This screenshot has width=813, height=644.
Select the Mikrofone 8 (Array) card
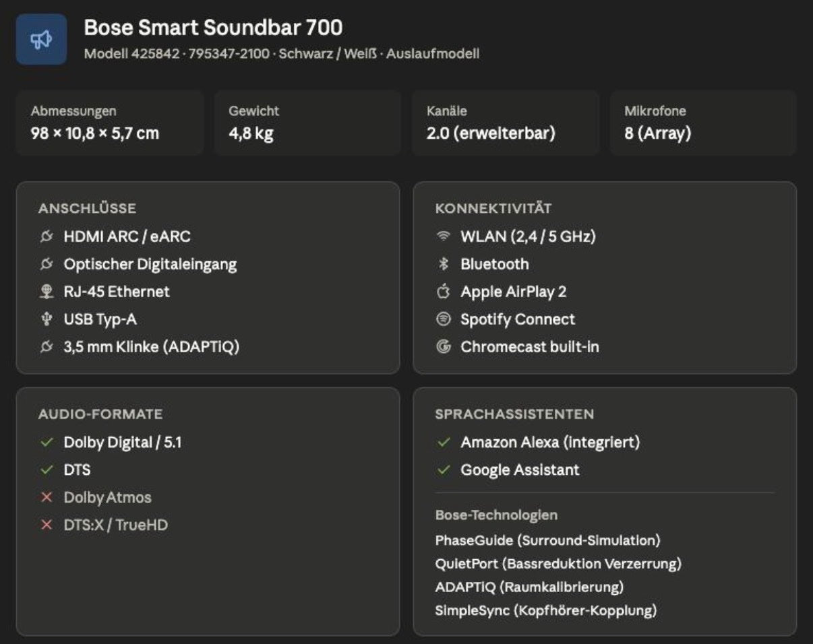tap(703, 123)
